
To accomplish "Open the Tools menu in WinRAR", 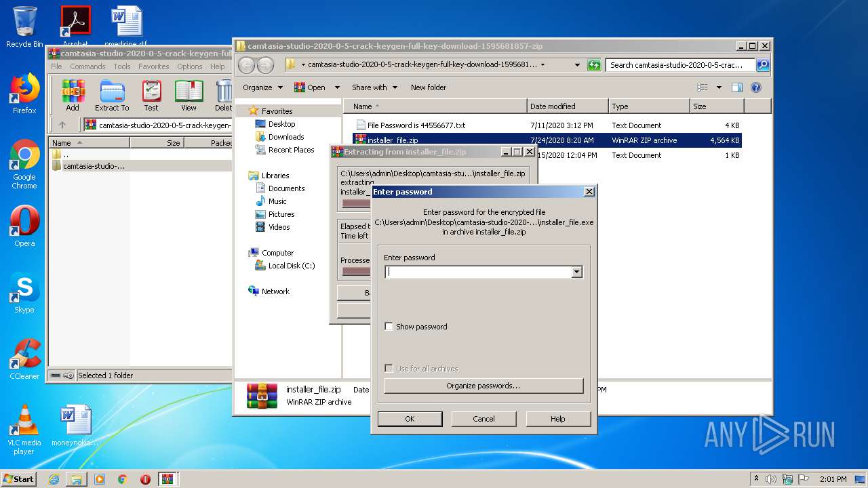I will tap(122, 66).
